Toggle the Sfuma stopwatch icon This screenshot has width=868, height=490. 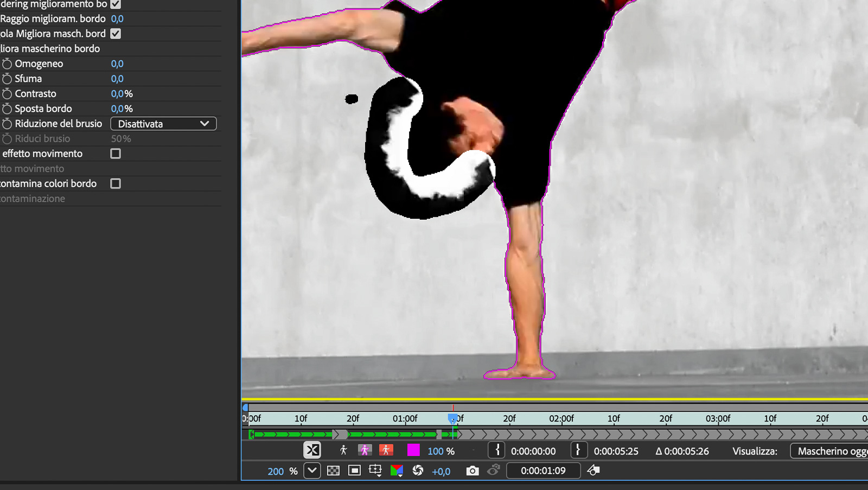(7, 79)
